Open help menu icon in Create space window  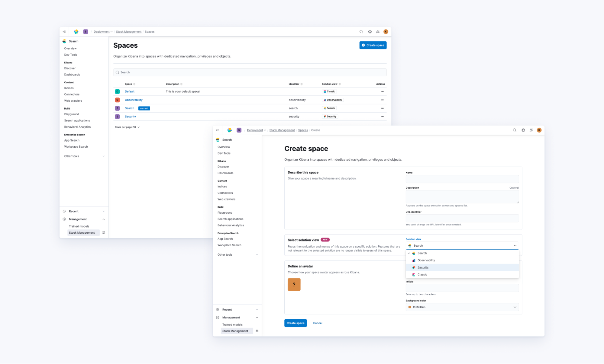(523, 130)
